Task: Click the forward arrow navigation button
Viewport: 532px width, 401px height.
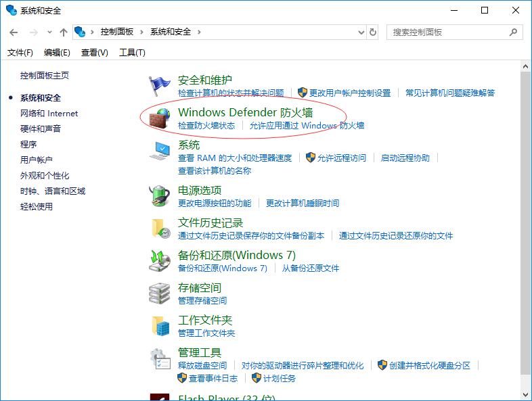Action: point(34,32)
